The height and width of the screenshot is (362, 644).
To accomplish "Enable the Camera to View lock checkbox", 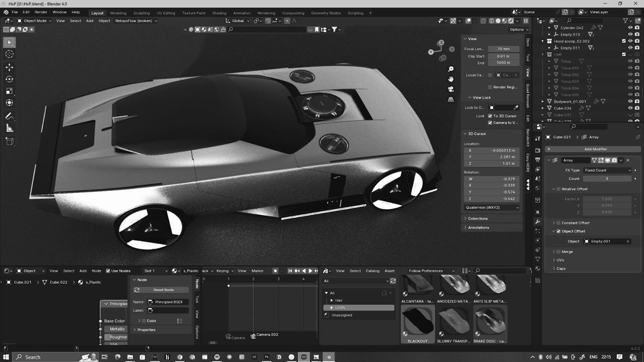I will coord(490,122).
